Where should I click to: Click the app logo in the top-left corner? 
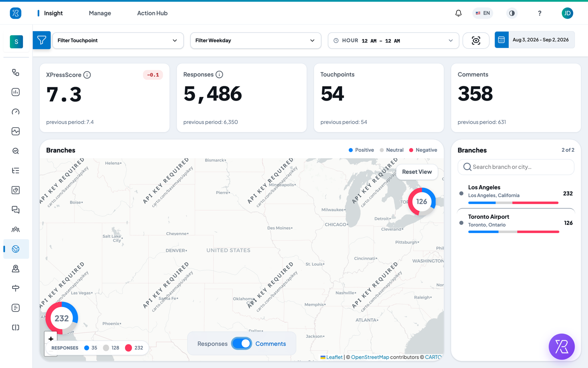16,13
